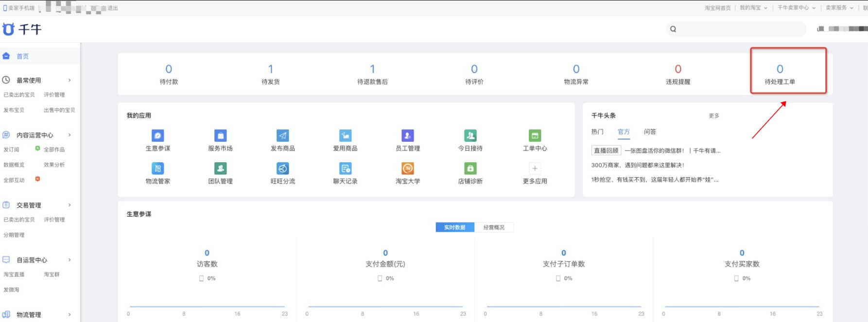Open the 待评价 count card
The width and height of the screenshot is (868, 322).
point(474,74)
